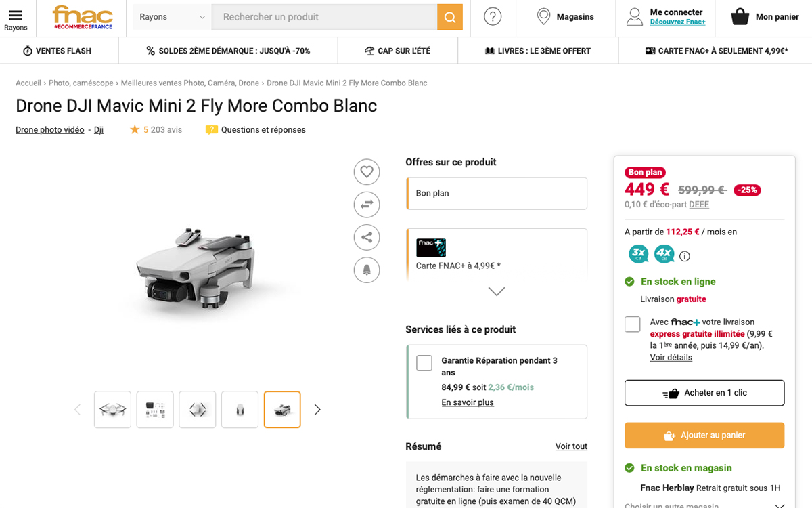Click Voir détails under Fnac+ delivery
The height and width of the screenshot is (508, 812).
coord(671,357)
